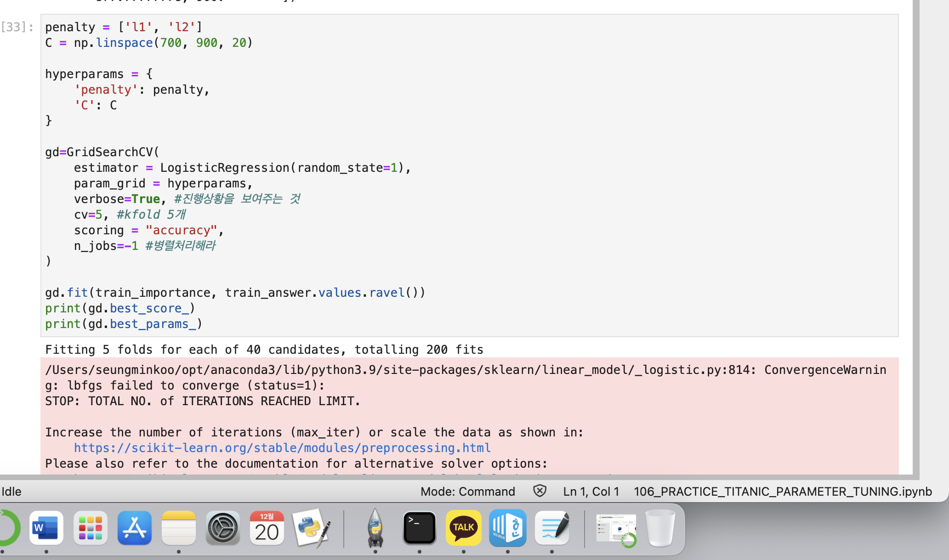
Task: Click the notebook filename in status bar
Action: coord(783,492)
